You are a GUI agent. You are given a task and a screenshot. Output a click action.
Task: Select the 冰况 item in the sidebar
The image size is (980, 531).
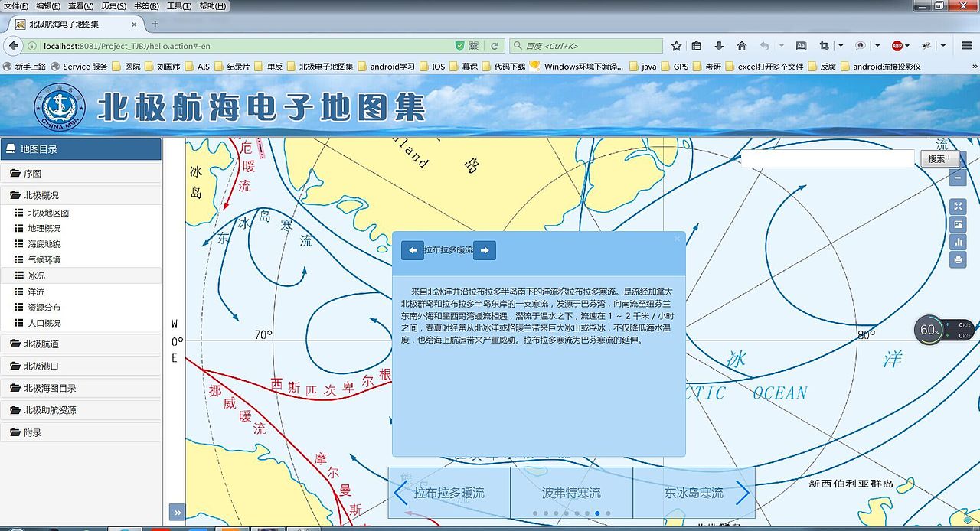[36, 275]
